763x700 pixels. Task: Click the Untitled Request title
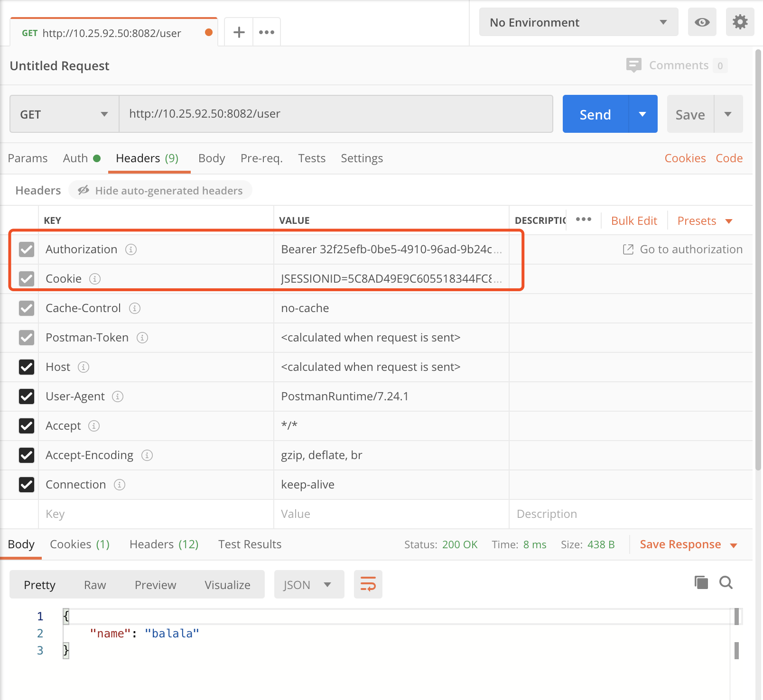tap(59, 66)
